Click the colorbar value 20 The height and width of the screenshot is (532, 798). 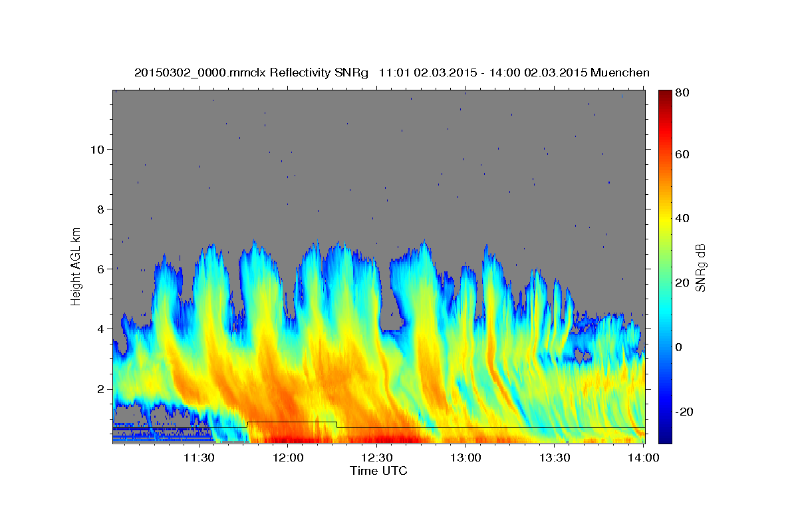(x=682, y=283)
